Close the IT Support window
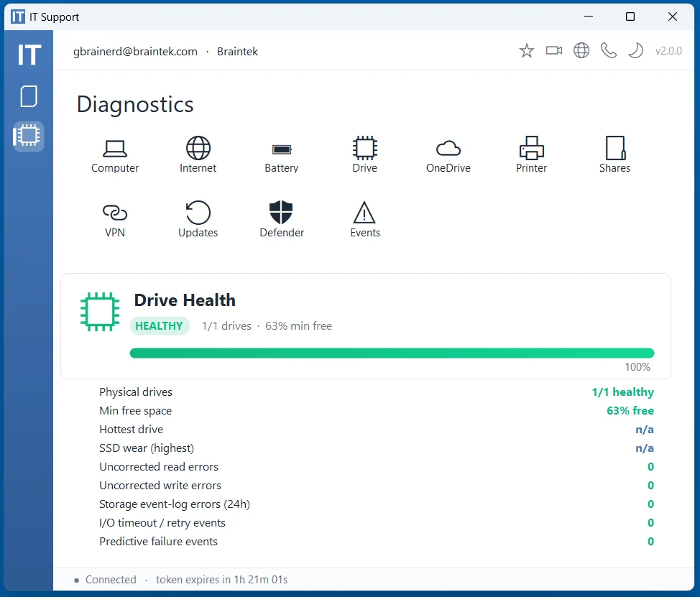 [672, 17]
